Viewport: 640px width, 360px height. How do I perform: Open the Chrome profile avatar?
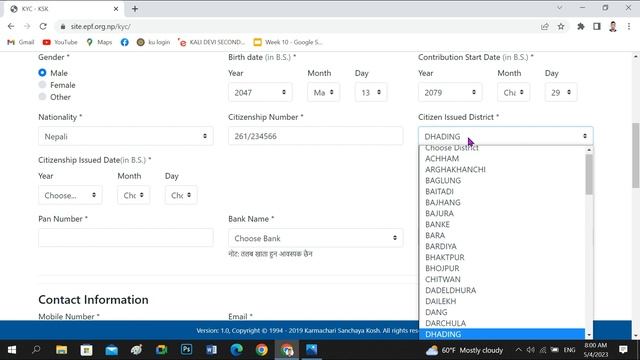(x=613, y=27)
